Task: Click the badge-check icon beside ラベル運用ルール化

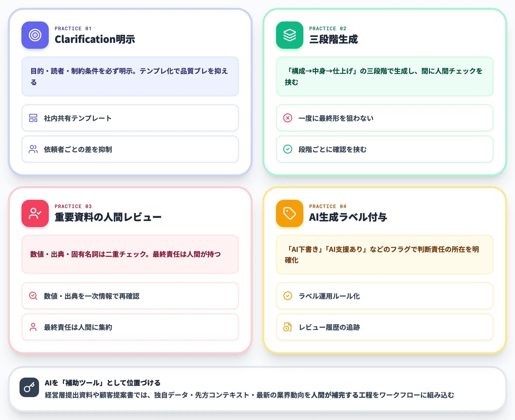Action: (288, 296)
